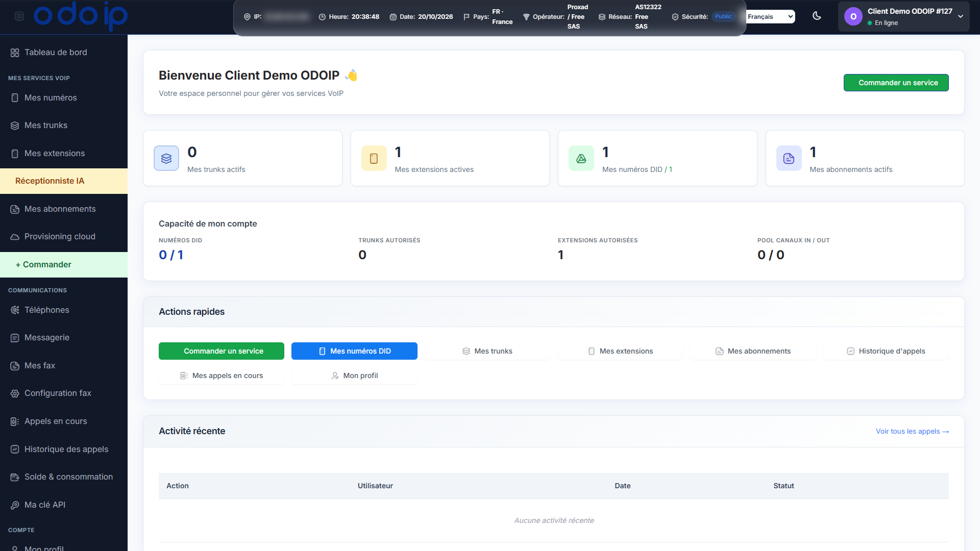Click the purple user avatar circle
The height and width of the screenshot is (551, 980).
[853, 17]
